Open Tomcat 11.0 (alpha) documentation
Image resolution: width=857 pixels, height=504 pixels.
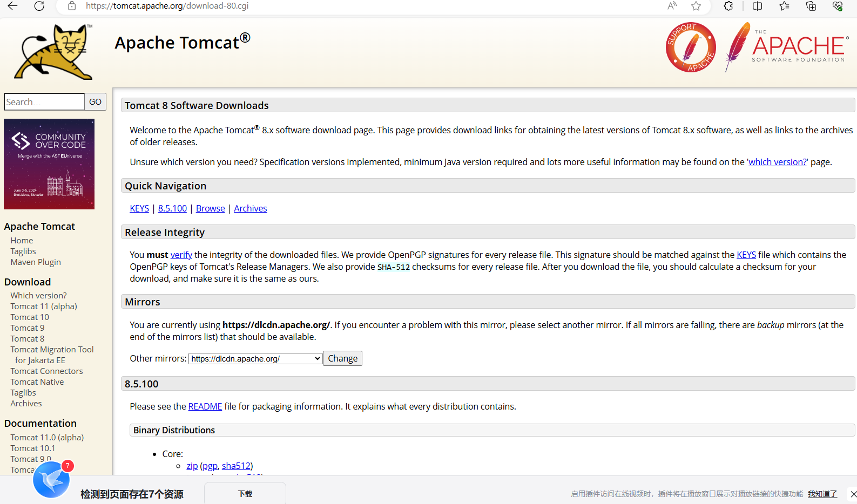47,438
